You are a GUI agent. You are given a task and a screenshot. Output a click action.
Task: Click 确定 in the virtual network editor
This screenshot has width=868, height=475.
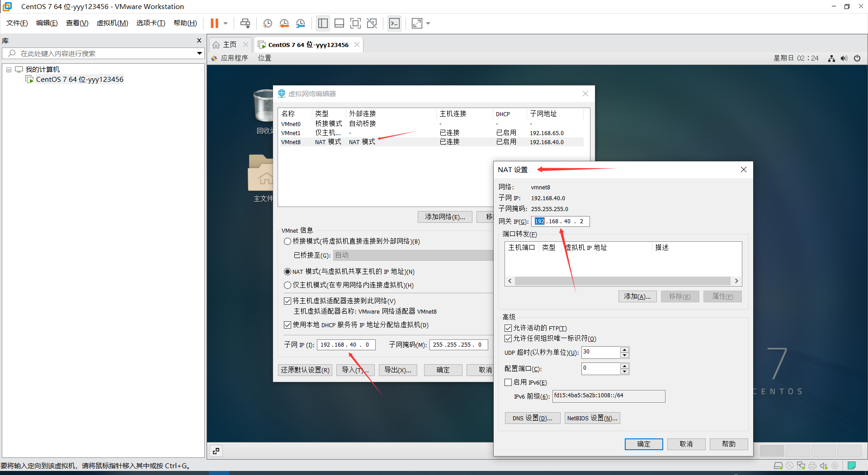point(443,370)
